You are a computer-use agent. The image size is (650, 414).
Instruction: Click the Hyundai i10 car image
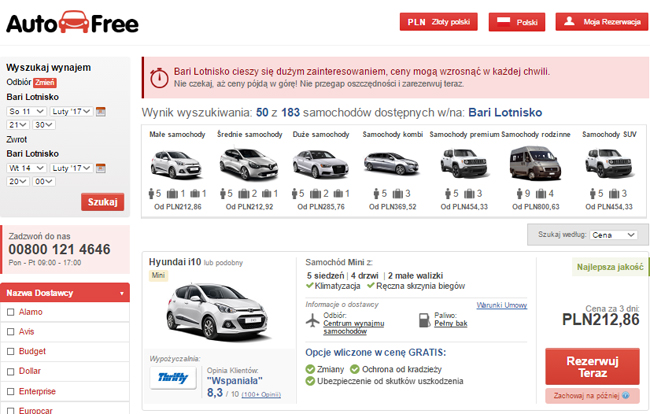click(x=219, y=311)
